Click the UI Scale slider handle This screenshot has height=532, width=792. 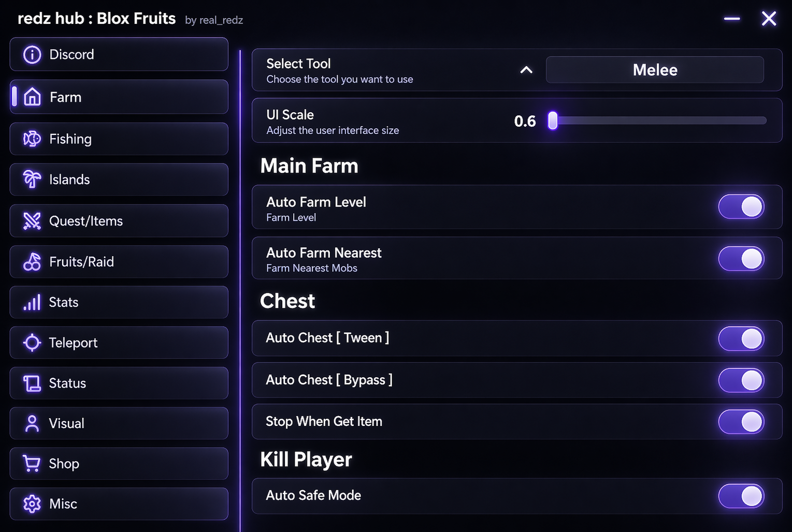point(553,121)
